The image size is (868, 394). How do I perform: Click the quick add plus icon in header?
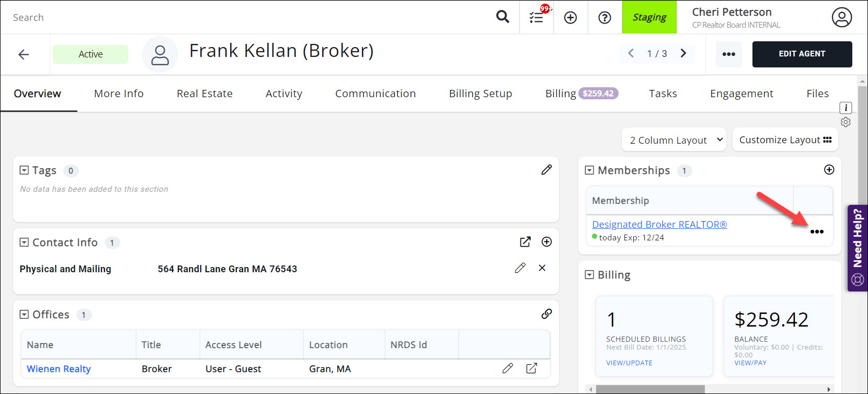pyautogui.click(x=570, y=18)
